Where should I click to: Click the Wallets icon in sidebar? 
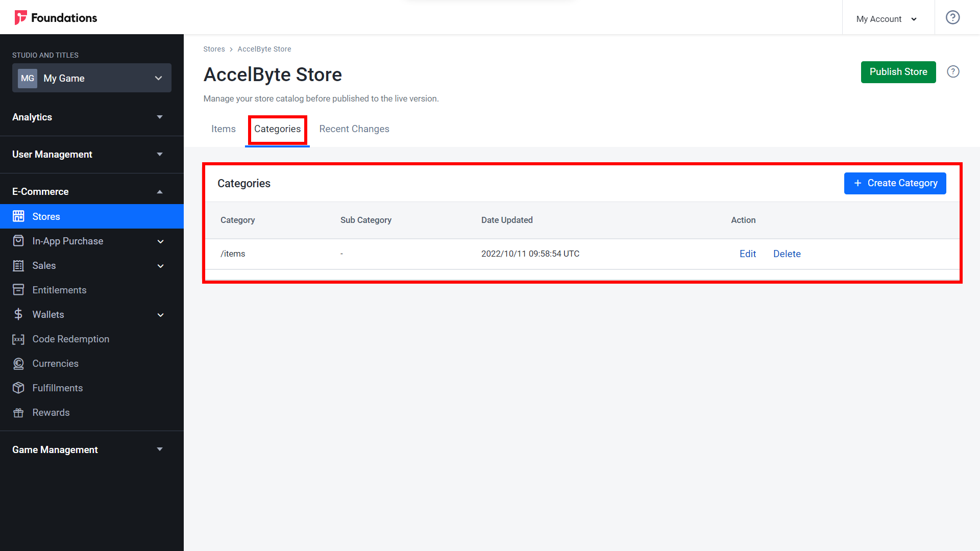18,314
